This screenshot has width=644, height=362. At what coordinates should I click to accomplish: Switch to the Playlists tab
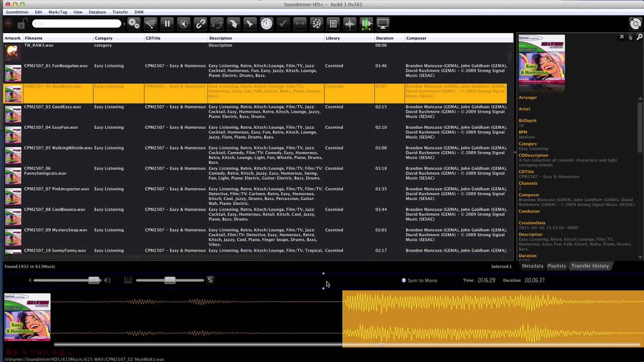[x=556, y=266]
